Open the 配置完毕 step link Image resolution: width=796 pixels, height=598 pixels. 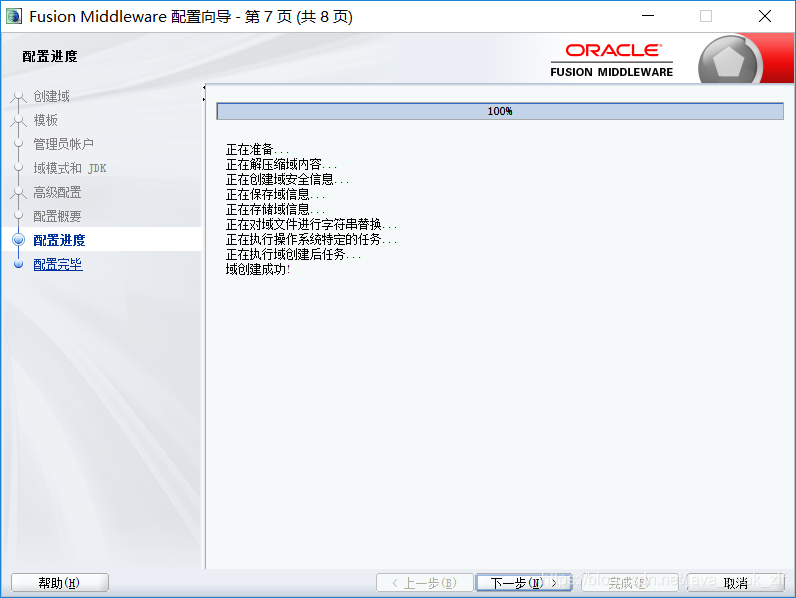57,264
